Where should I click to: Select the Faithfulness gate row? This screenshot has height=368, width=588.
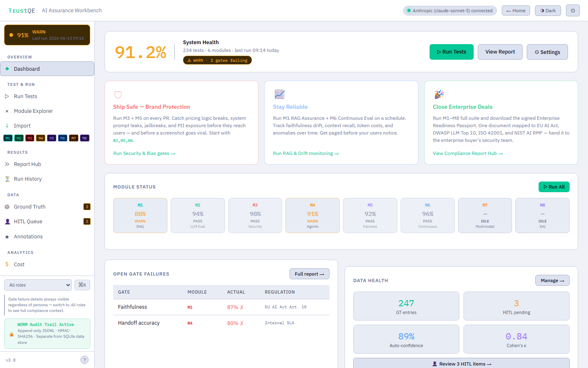pyautogui.click(x=221, y=307)
